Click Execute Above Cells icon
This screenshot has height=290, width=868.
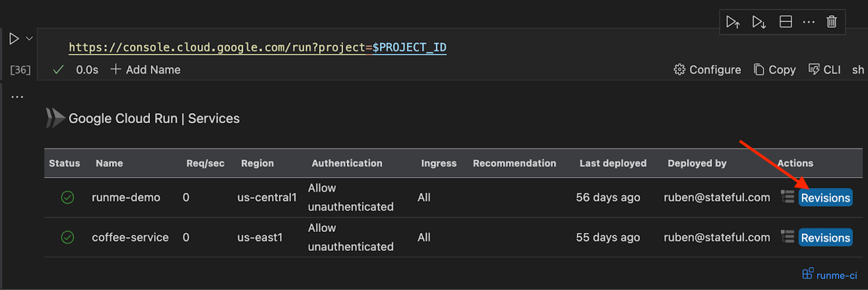[733, 22]
